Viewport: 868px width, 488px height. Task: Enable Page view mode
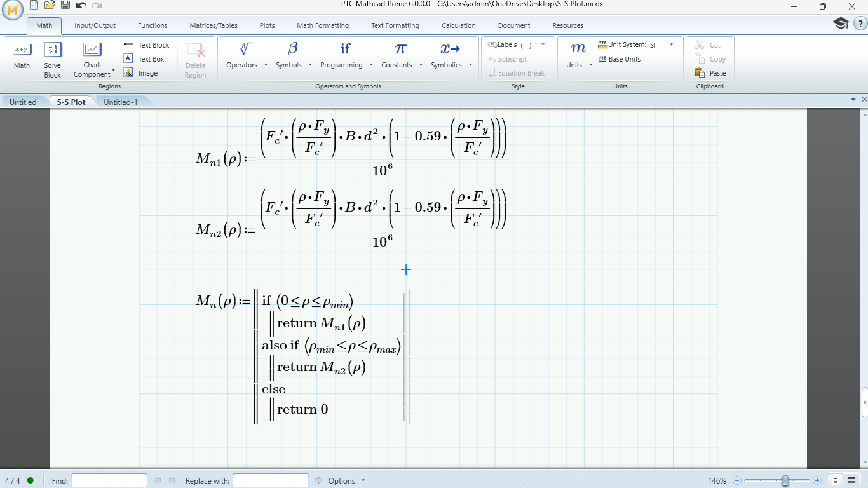pyautogui.click(x=836, y=480)
